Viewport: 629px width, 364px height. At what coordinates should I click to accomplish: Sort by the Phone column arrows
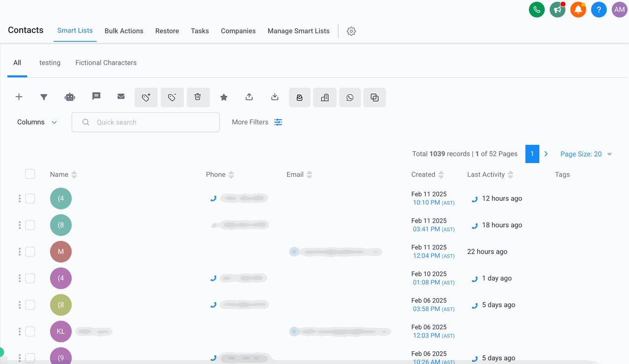tap(231, 175)
